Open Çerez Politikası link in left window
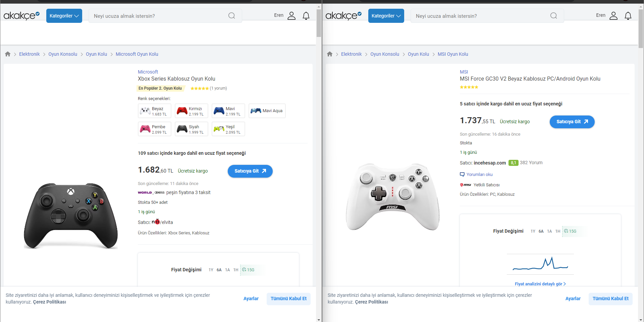The width and height of the screenshot is (644, 322). [x=50, y=302]
